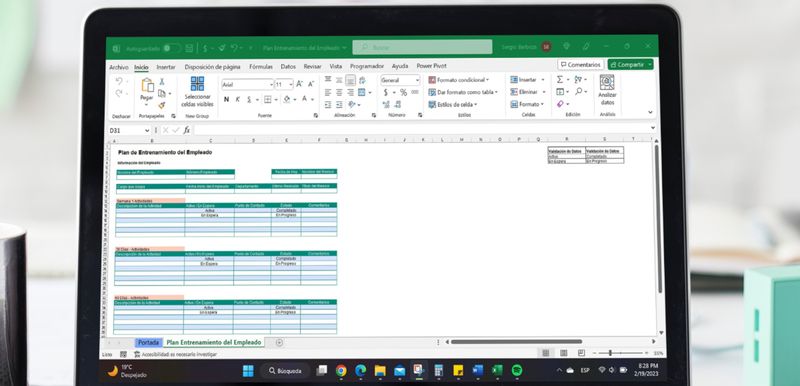Open the Fórmulas ribbon tab
Screen dimensions: 800x386
261,66
